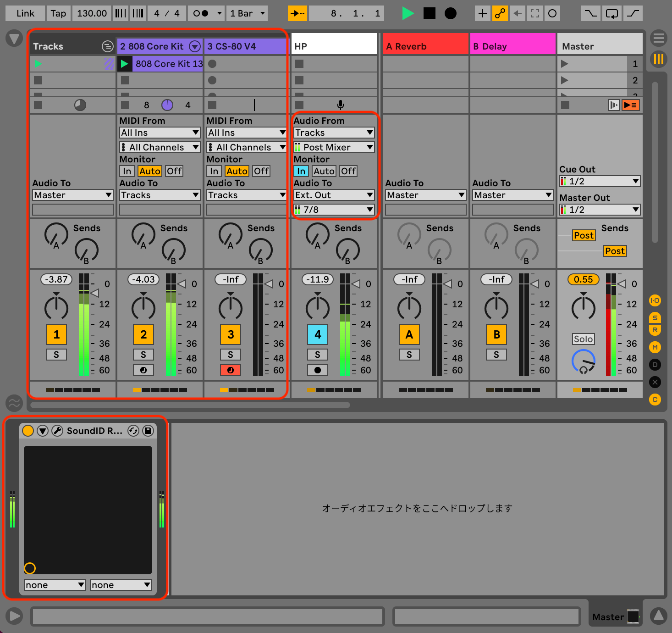Screen dimensions: 672x633
Task: Switch to Session View via vertical-bars icon
Action: point(659,59)
